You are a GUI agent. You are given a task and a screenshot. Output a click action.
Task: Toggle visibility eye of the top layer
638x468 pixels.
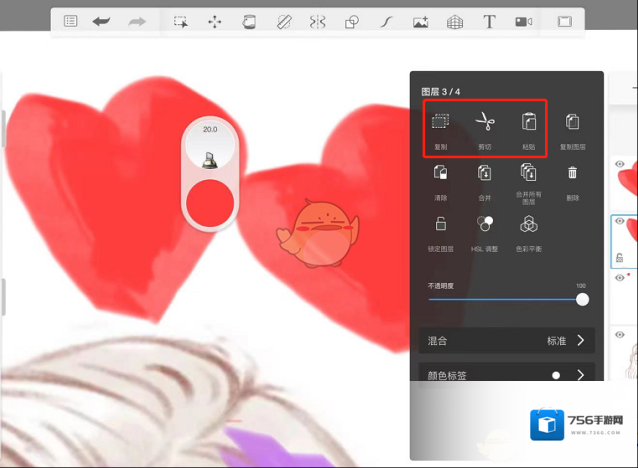click(620, 164)
